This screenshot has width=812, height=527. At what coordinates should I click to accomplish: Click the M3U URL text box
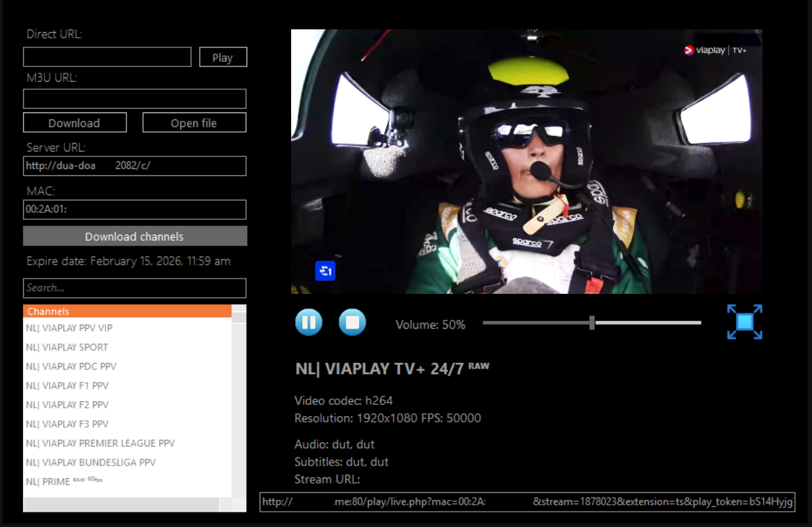pos(134,98)
